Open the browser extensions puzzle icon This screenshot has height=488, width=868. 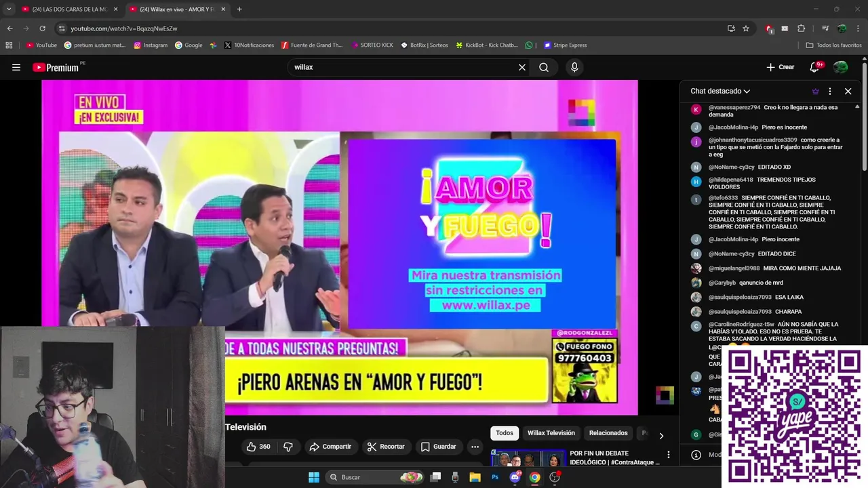[801, 28]
